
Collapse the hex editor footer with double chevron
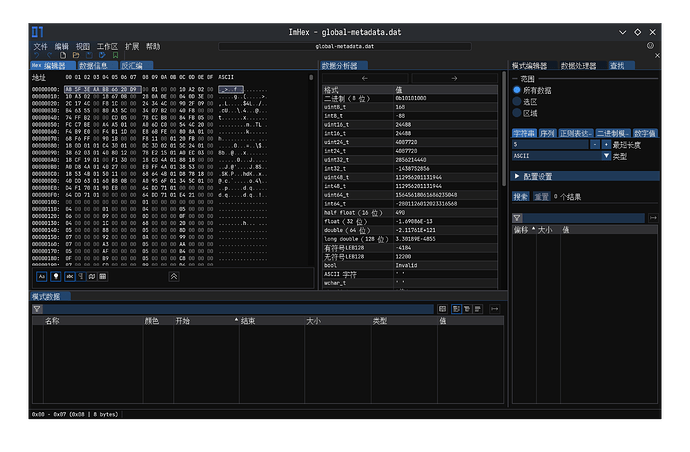pyautogui.click(x=174, y=276)
